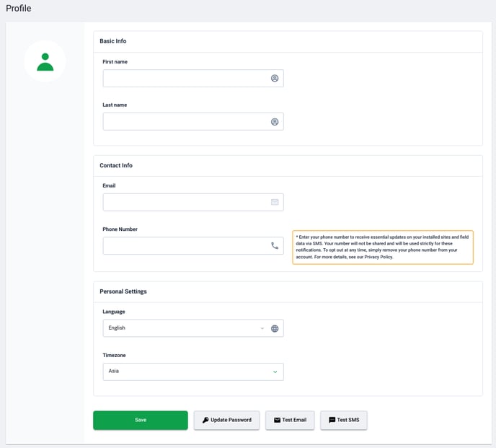Click the envelope icon in Email field
This screenshot has width=496, height=448.
pyautogui.click(x=275, y=202)
